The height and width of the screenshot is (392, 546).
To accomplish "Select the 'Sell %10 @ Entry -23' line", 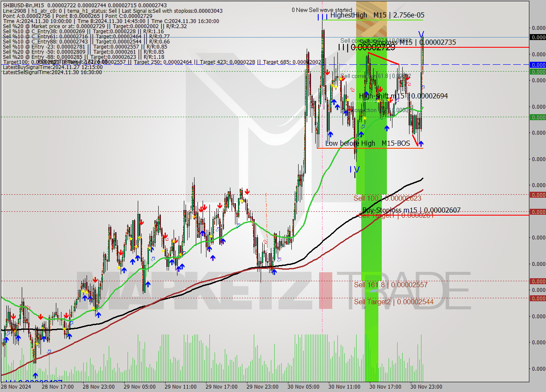I will tap(85, 46).
